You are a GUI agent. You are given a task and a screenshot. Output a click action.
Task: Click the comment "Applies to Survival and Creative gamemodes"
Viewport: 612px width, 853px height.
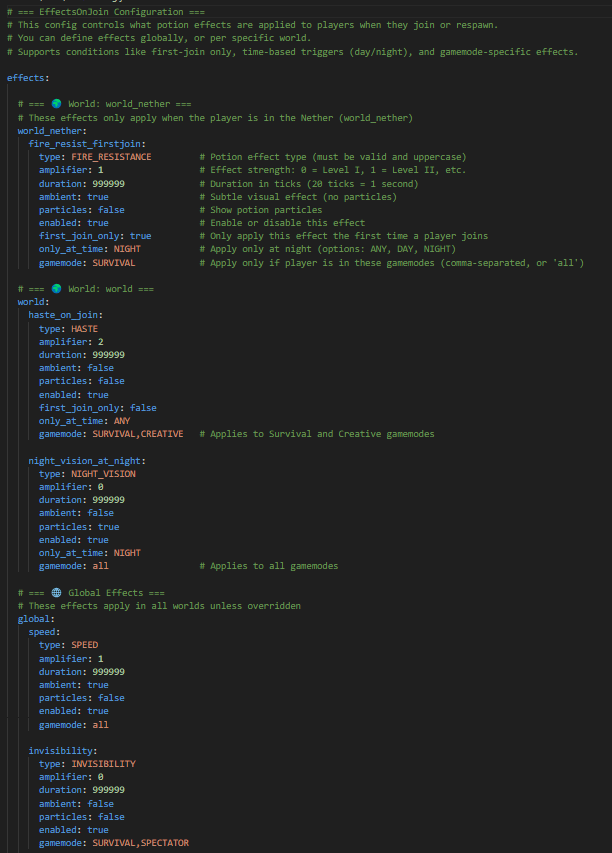pos(317,434)
